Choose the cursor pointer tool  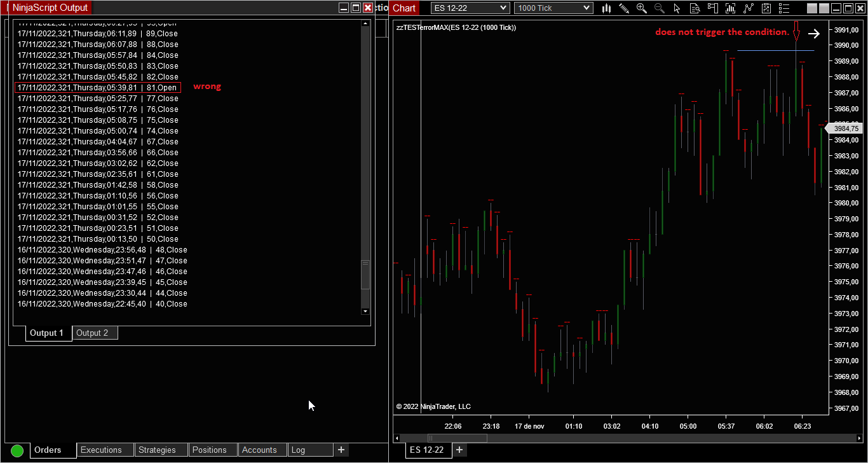point(677,8)
